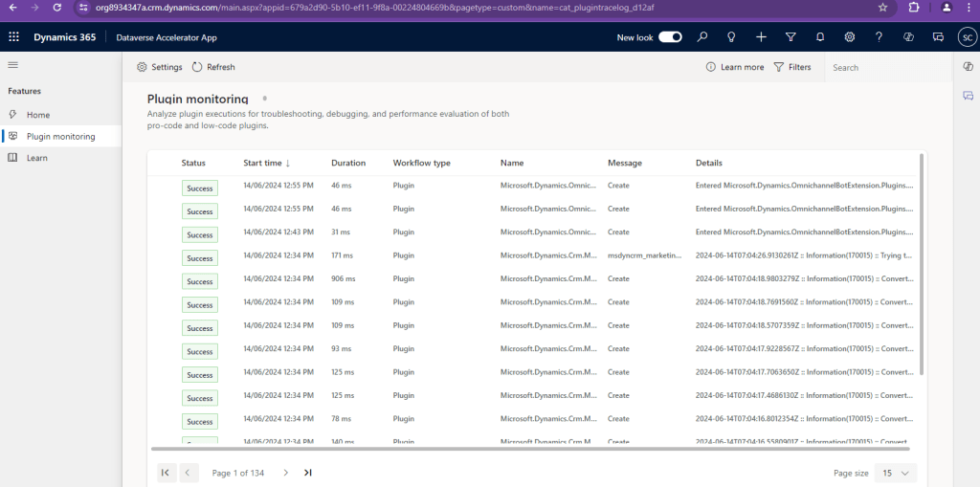
Task: Toggle the New look switch
Action: pos(670,37)
